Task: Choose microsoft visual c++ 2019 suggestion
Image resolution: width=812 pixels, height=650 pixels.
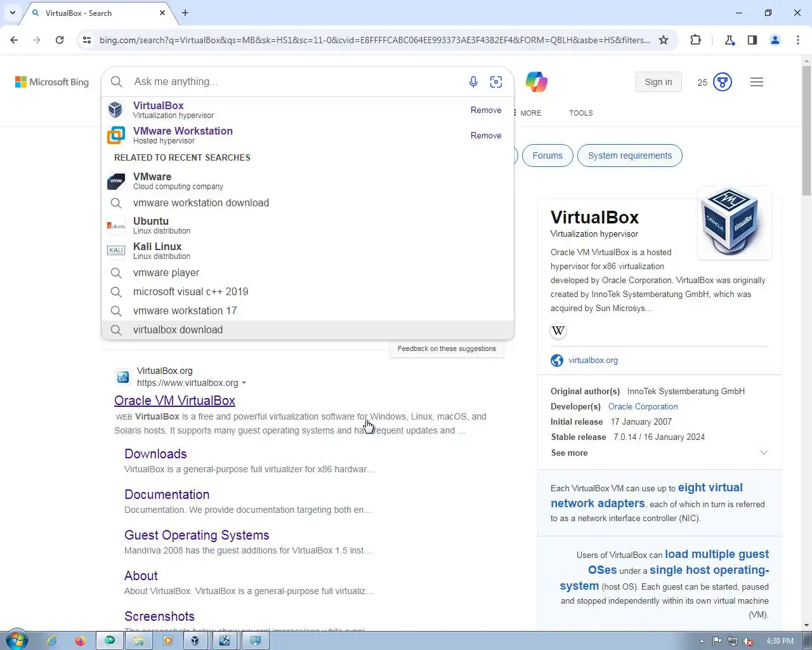Action: pos(307,292)
